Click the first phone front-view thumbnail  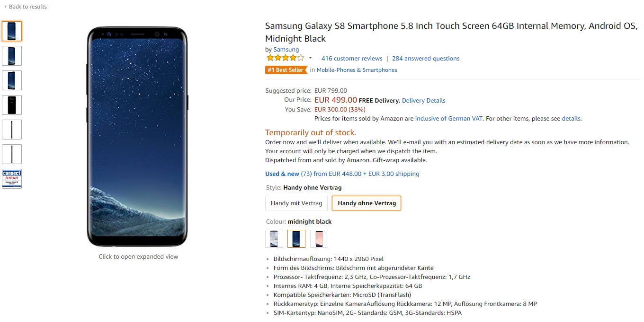12,31
